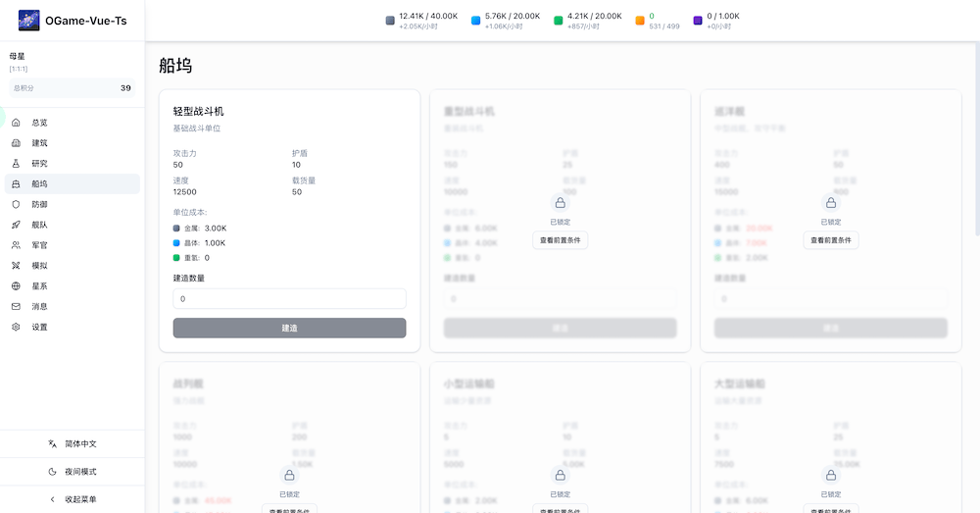Select the 防御 defense shield icon

[x=16, y=204]
